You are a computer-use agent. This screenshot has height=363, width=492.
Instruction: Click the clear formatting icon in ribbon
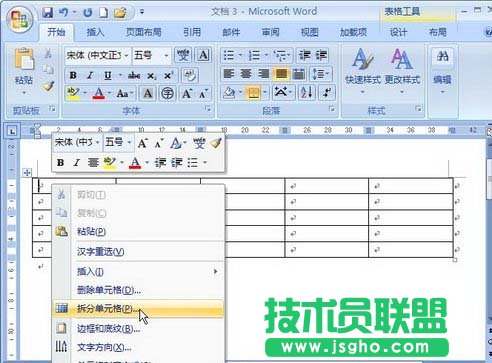point(190,76)
